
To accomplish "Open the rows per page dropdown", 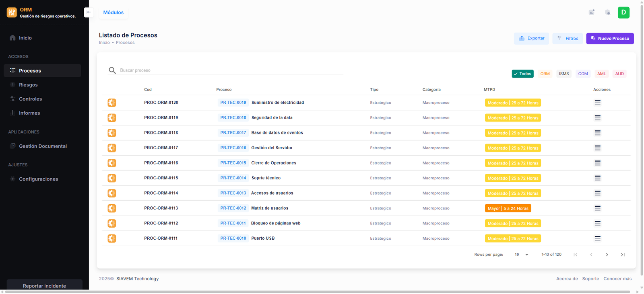I will pyautogui.click(x=521, y=255).
